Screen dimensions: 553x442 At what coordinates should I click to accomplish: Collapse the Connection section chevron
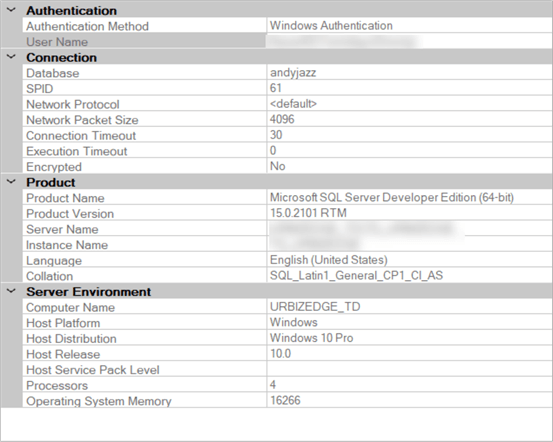tap(12, 57)
